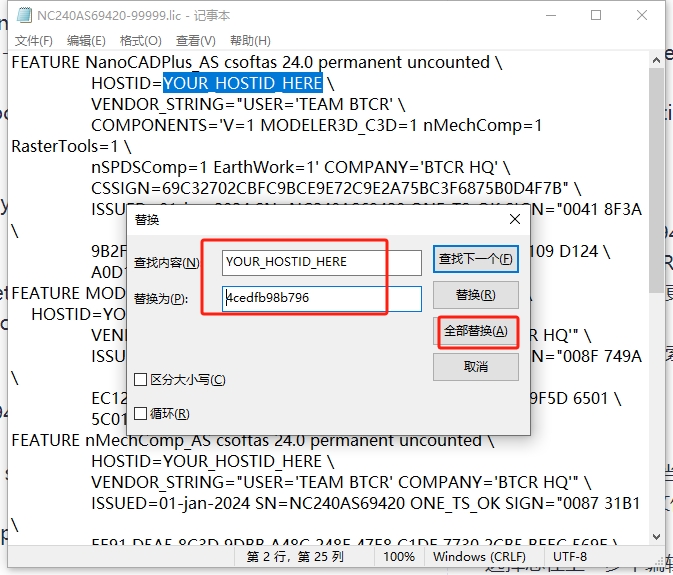Click the 替换 dialog title
This screenshot has height=575, width=673.
coord(147,220)
